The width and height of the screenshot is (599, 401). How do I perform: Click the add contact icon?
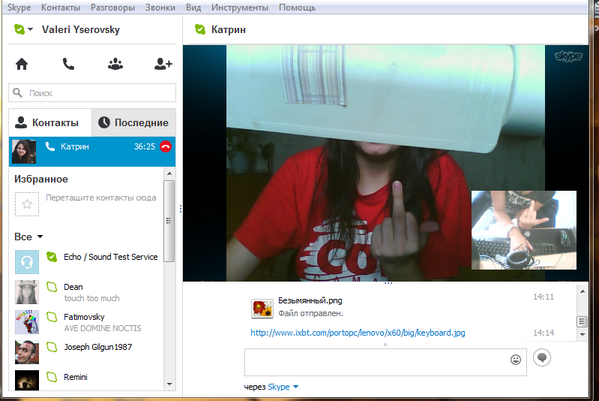click(x=163, y=64)
